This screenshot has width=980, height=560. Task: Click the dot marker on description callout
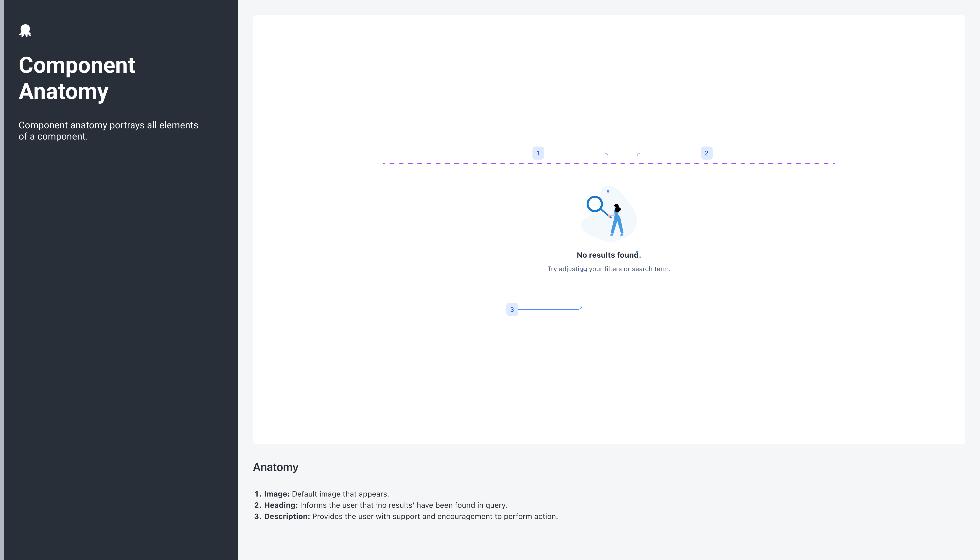[x=581, y=271]
